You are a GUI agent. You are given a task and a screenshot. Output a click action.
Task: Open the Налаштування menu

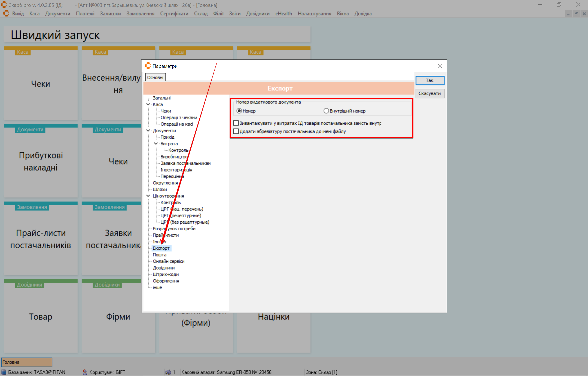coord(314,14)
